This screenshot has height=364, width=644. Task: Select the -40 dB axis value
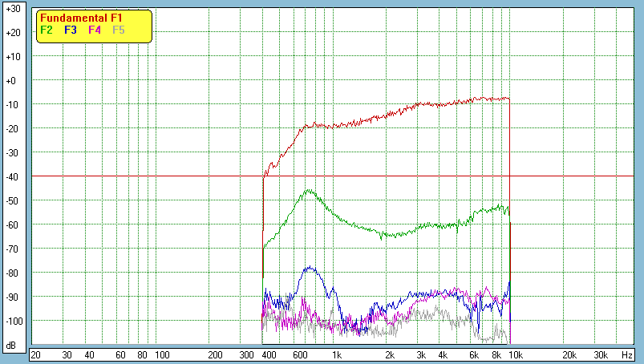point(13,177)
